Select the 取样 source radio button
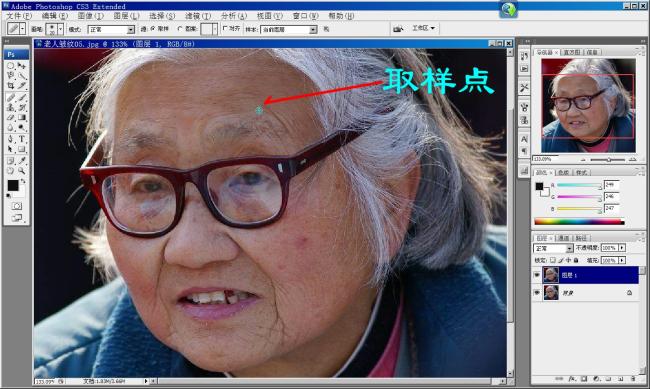Image resolution: width=650 pixels, height=389 pixels. tap(153, 29)
